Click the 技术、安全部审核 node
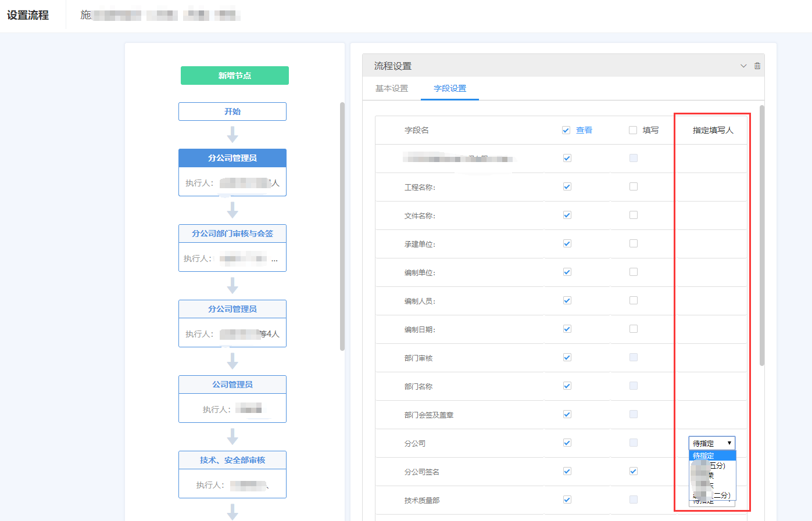 [232, 459]
